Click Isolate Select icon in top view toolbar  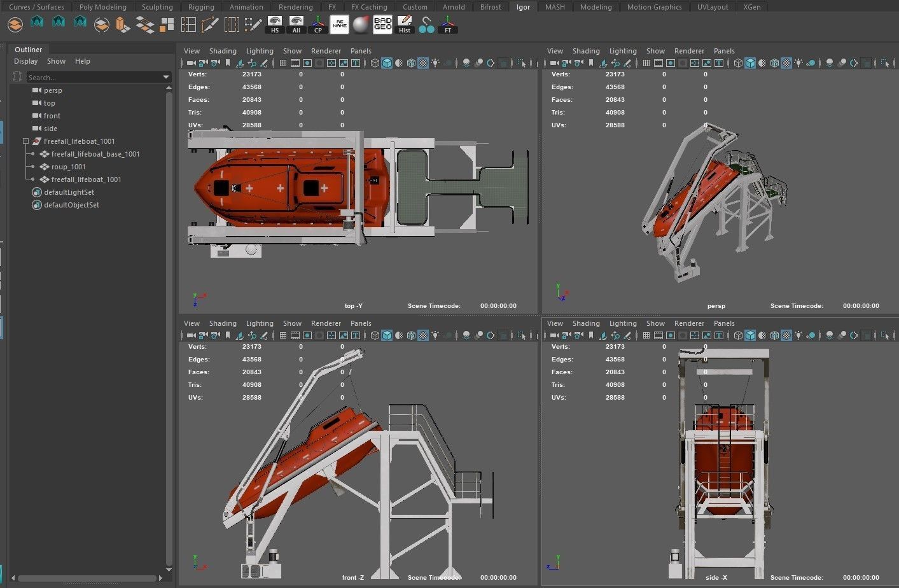click(521, 63)
